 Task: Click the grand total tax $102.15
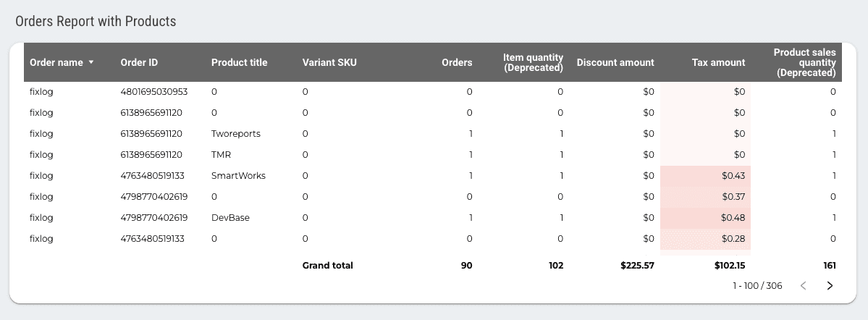click(x=730, y=266)
